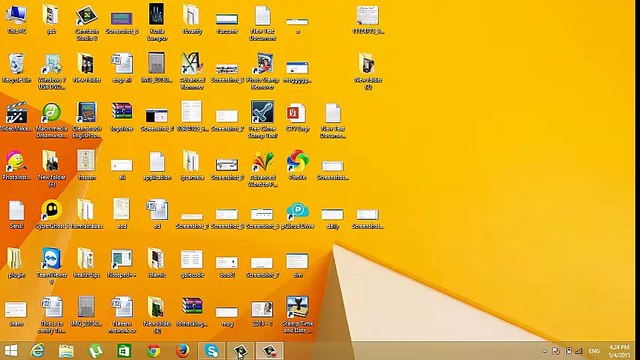Open Windows 7 USB DVD tool shortcut
This screenshot has width=640, height=360.
coord(52,72)
